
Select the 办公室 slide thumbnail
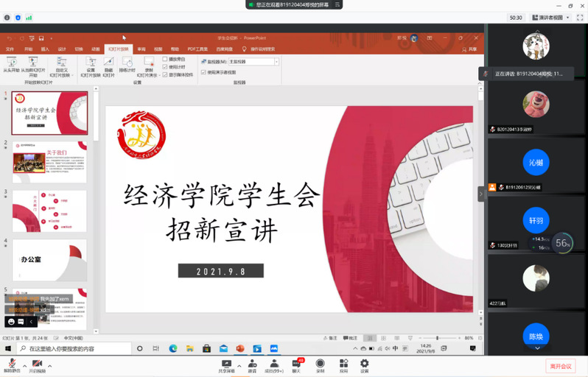tap(49, 260)
